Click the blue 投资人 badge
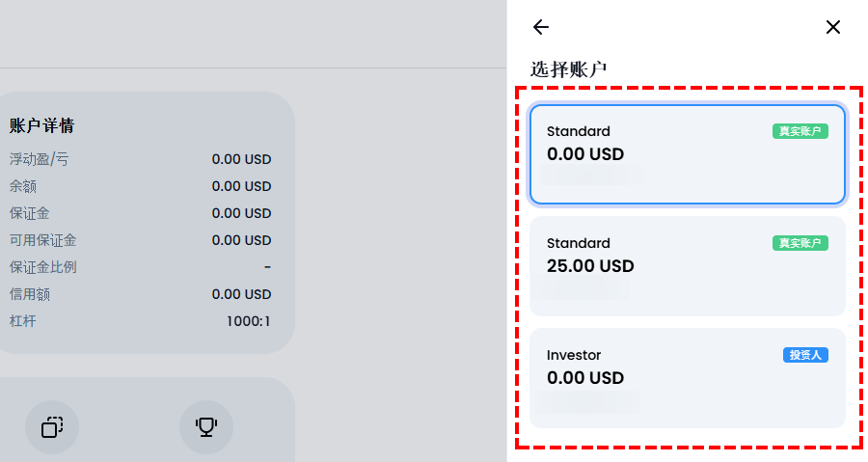Viewport: 868px width, 462px height. coord(805,355)
